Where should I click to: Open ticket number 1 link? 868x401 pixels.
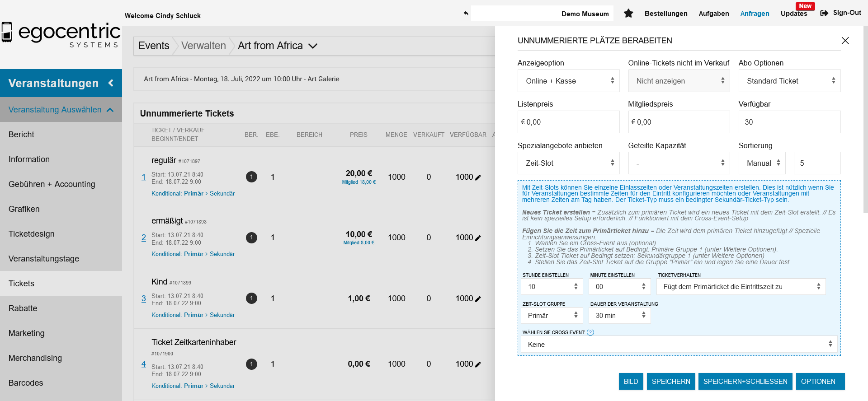tap(144, 177)
